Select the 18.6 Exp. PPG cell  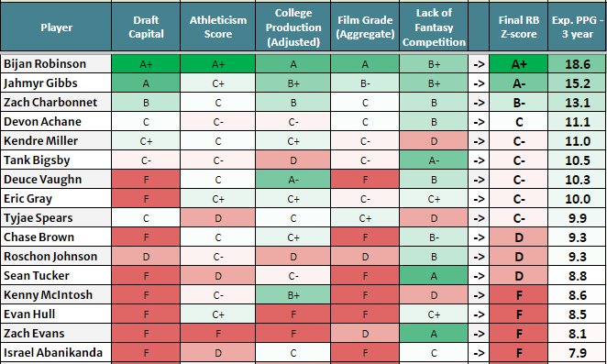point(577,64)
